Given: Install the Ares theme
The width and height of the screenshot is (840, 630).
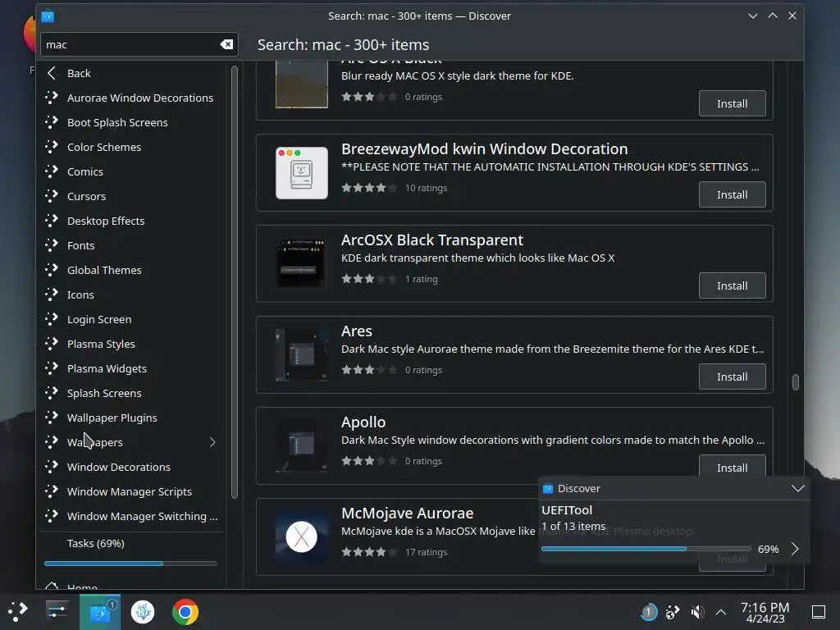Looking at the screenshot, I should tap(732, 377).
